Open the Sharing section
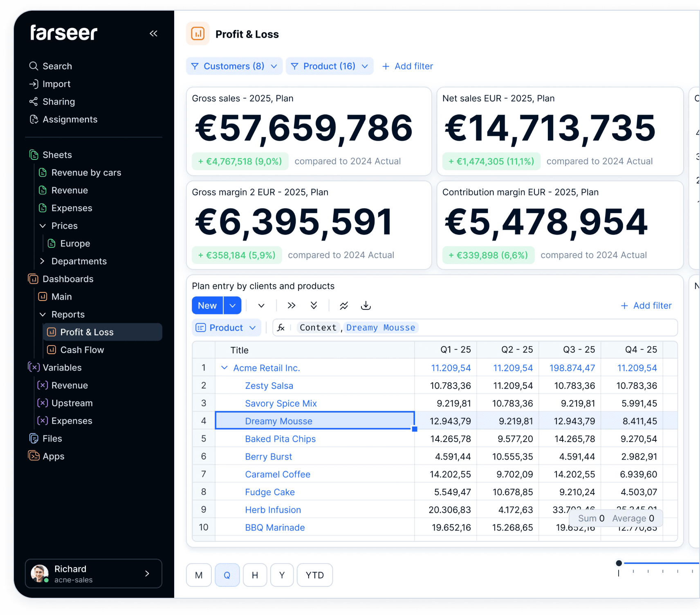Image resolution: width=700 pixels, height=615 pixels. 52,101
